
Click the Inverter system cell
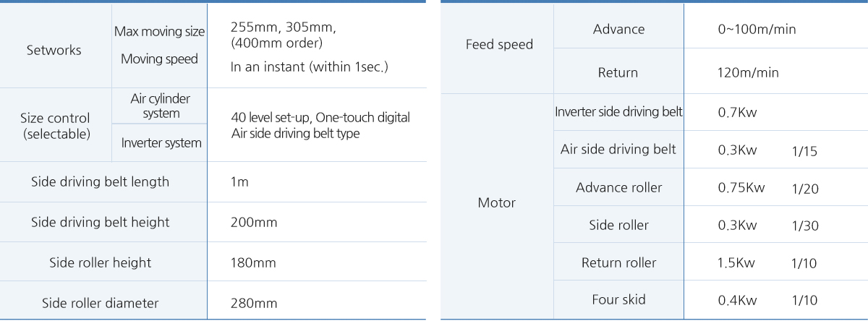pyautogui.click(x=161, y=142)
